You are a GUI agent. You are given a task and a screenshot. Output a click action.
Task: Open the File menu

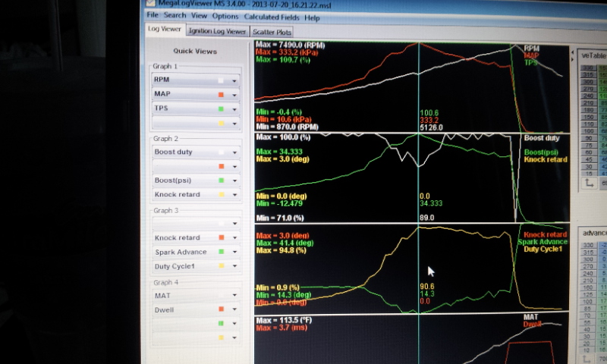(x=153, y=14)
